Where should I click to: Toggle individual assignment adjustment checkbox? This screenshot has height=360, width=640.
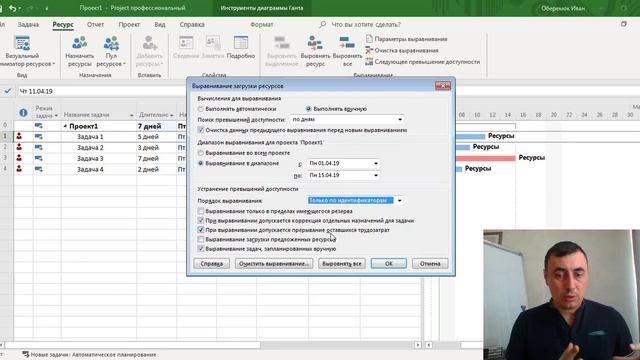(x=200, y=221)
